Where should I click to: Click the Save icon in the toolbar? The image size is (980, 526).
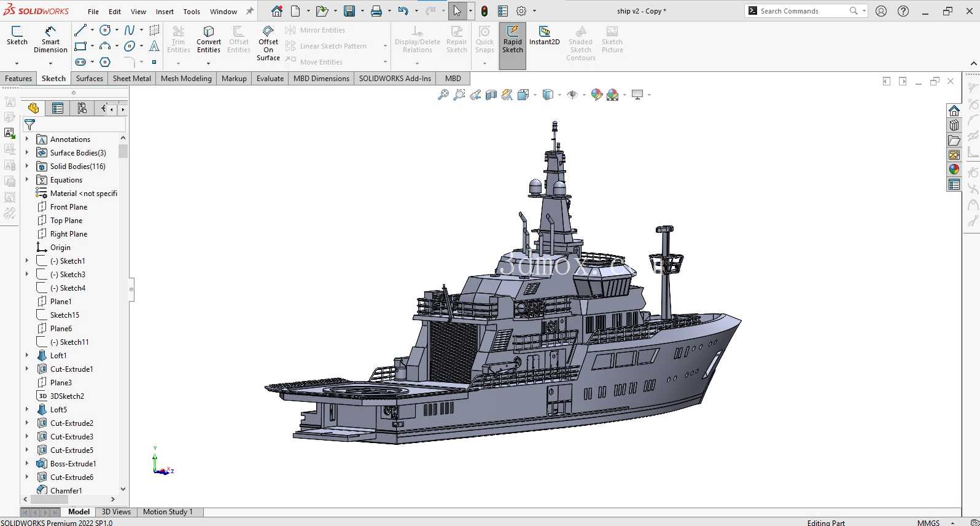(349, 11)
